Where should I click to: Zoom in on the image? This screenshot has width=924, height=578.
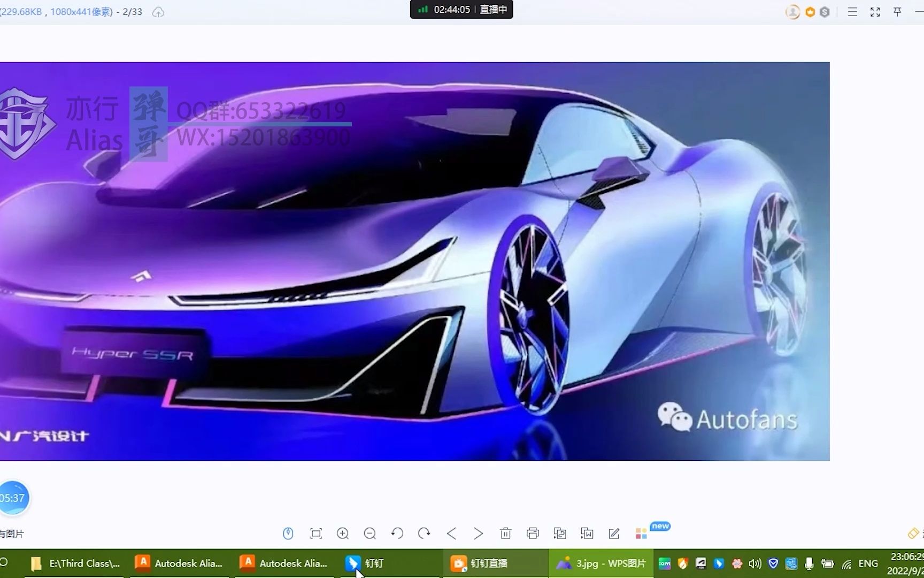pos(343,533)
